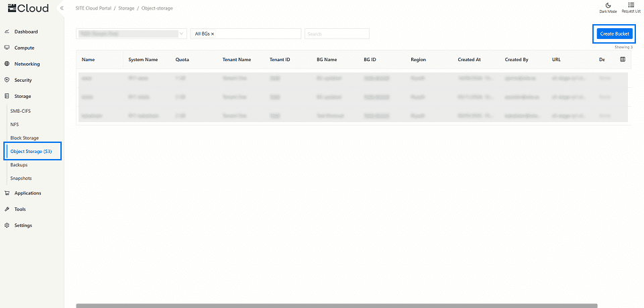Remove the All BGs filter tag

213,34
